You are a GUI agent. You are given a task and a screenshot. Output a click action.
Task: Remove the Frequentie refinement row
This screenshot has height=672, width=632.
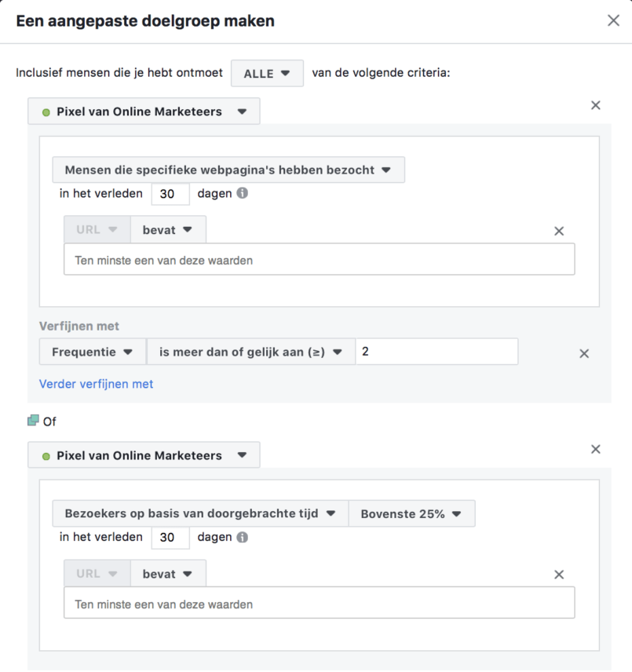pos(584,353)
